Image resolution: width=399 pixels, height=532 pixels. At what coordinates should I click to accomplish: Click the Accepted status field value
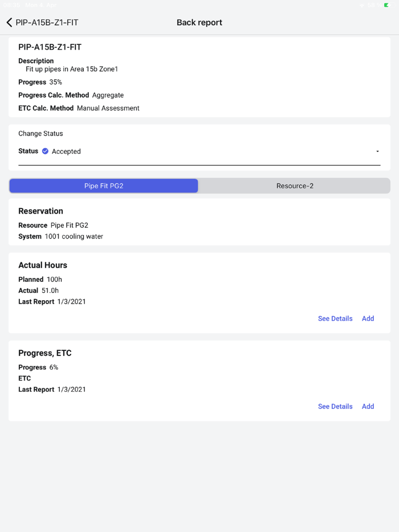click(x=66, y=152)
